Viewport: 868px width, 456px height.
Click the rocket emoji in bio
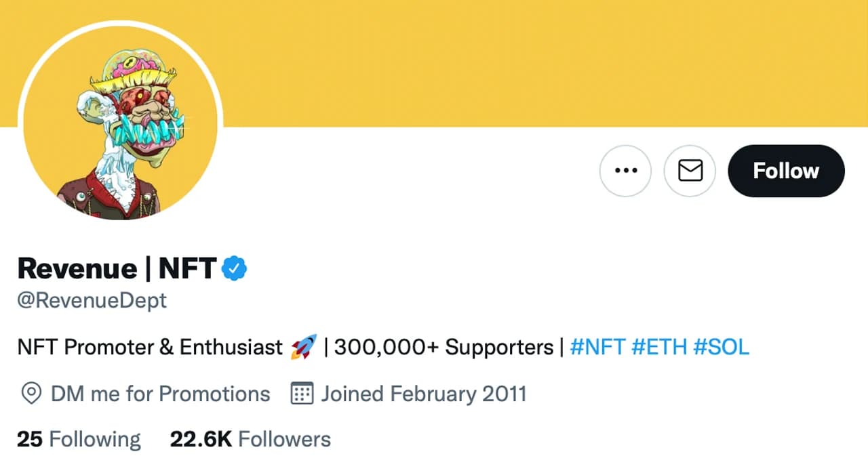[x=303, y=348]
